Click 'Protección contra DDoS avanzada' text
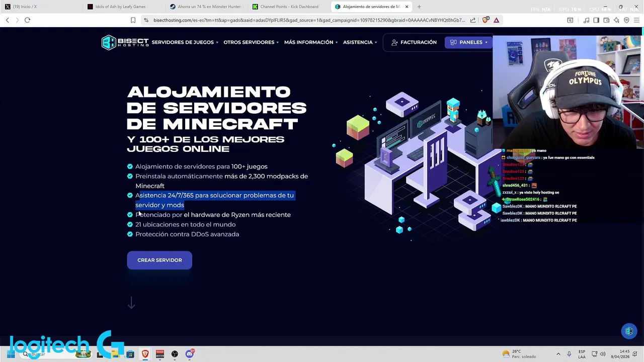The width and height of the screenshot is (644, 362). coord(187,234)
